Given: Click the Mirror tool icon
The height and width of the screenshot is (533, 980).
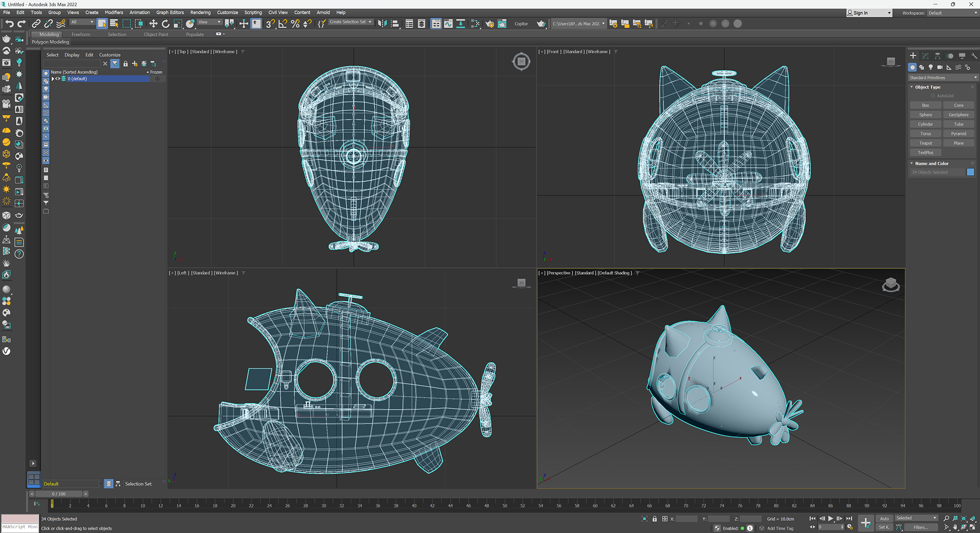Looking at the screenshot, I should tap(382, 23).
